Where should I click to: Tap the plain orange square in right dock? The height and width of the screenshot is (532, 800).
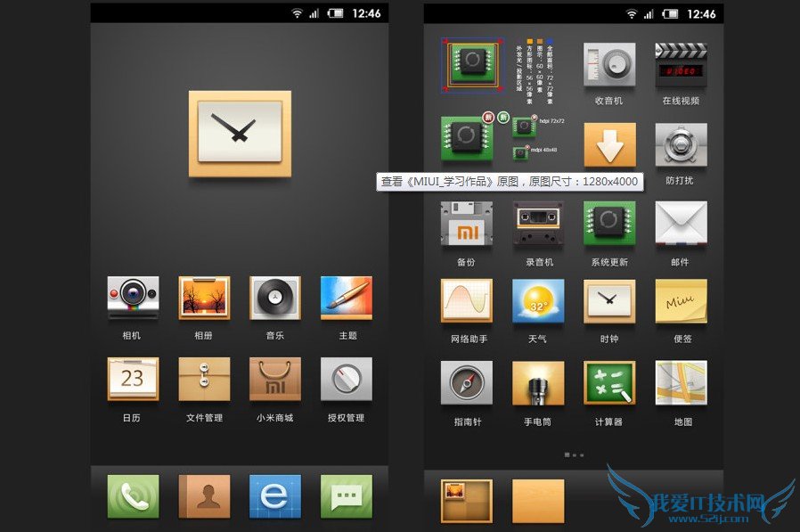tap(538, 501)
